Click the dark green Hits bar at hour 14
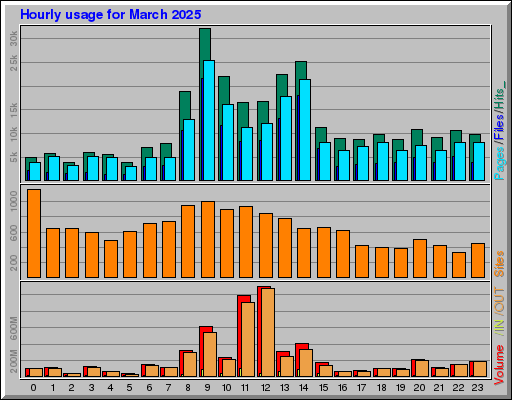This screenshot has width=512, height=400. click(301, 70)
